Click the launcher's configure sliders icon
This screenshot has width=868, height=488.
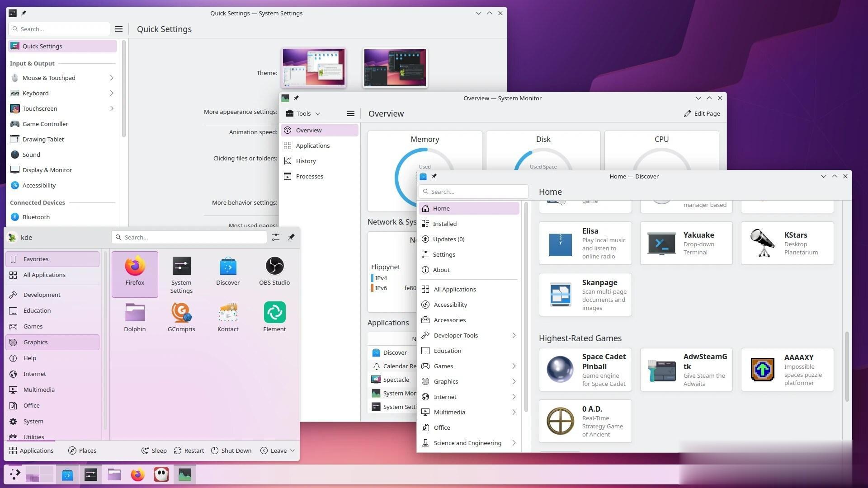[275, 237]
